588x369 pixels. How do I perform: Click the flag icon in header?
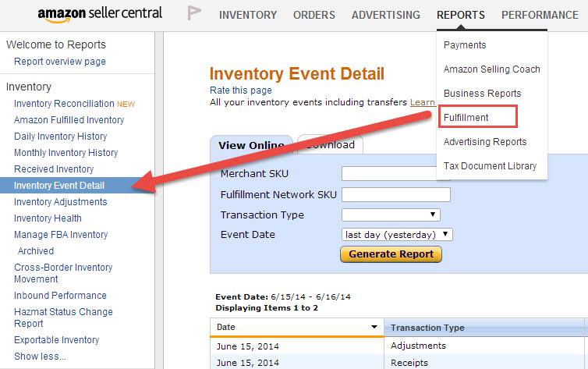pyautogui.click(x=194, y=13)
